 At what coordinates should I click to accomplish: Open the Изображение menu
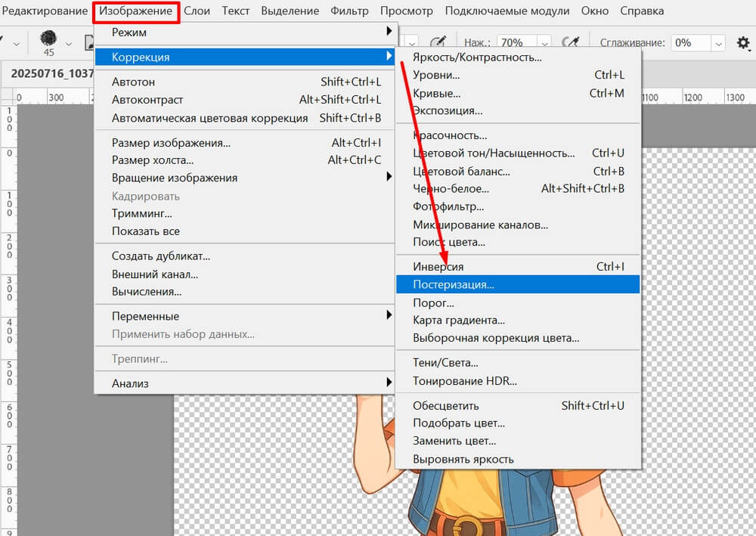click(137, 11)
